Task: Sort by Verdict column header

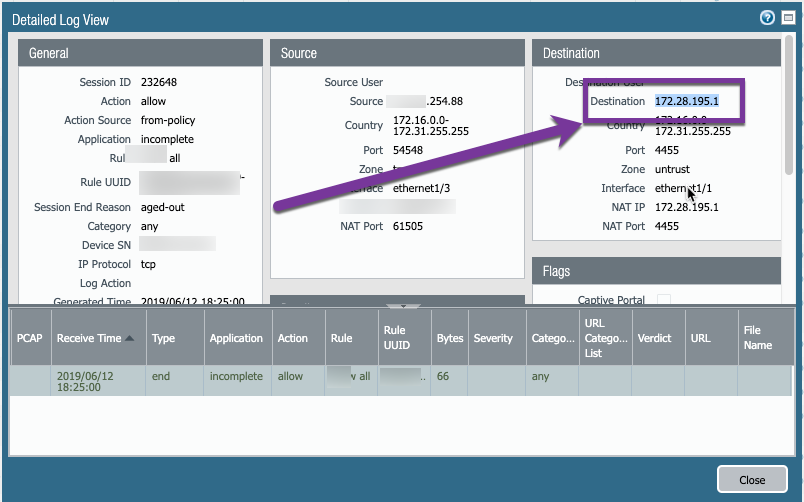Action: [x=654, y=338]
